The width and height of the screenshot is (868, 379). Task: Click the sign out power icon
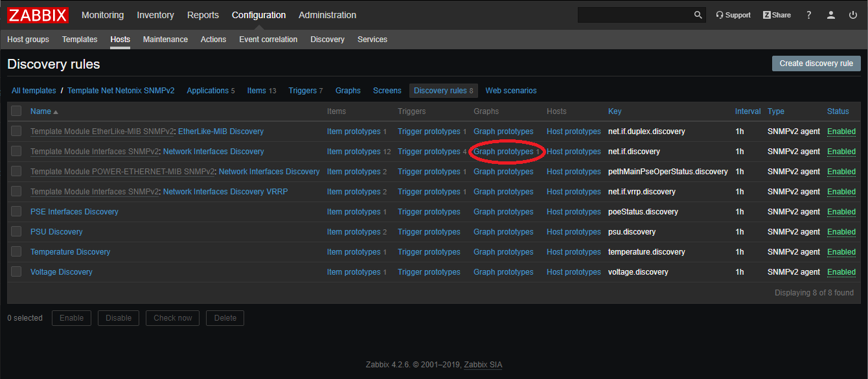coord(853,15)
